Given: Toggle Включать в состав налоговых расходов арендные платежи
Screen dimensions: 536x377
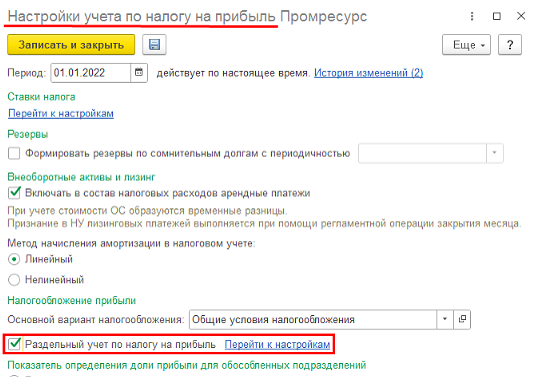Looking at the screenshot, I should (x=14, y=193).
